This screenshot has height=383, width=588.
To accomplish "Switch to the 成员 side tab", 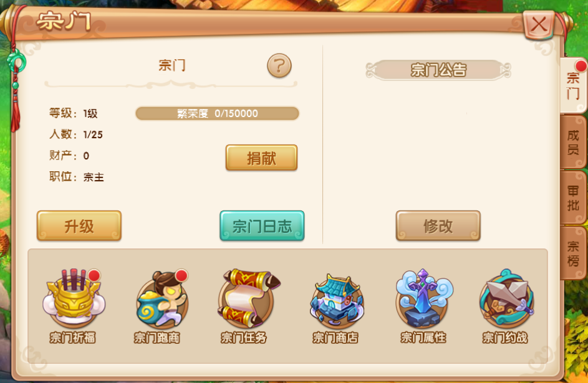I will click(x=572, y=142).
